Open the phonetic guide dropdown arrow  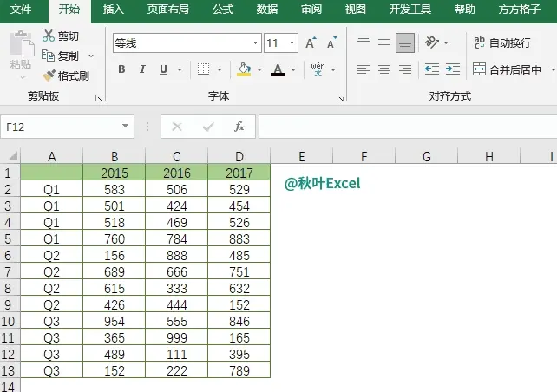click(x=333, y=69)
